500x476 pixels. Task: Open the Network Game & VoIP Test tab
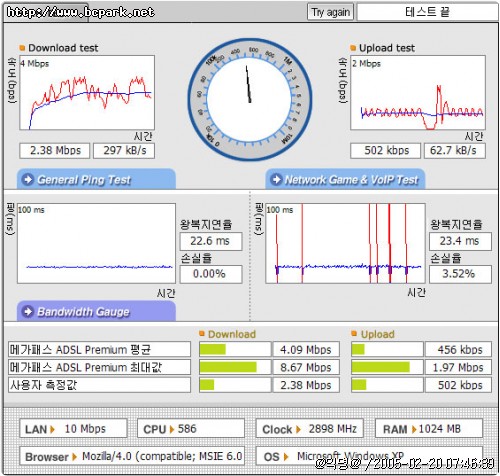[x=345, y=179]
